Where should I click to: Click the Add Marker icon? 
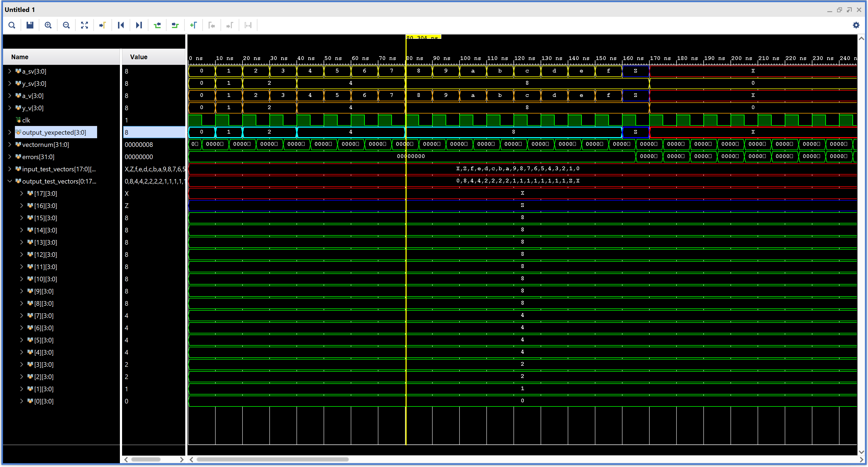click(193, 25)
